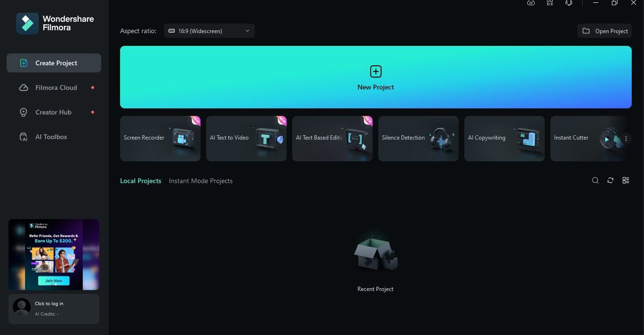Go to Filmora Cloud in the sidebar

(x=54, y=88)
